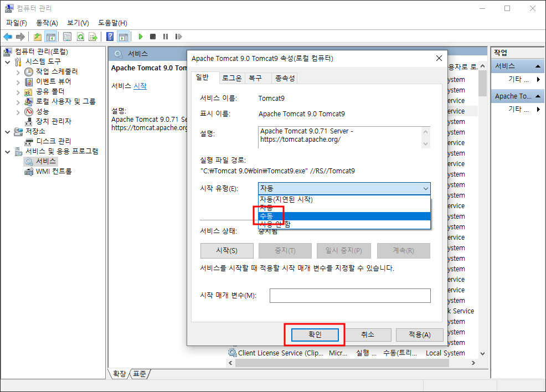Expand the 공유 폴더 node arrow
Viewport: 546px width, 392px height.
click(18, 92)
